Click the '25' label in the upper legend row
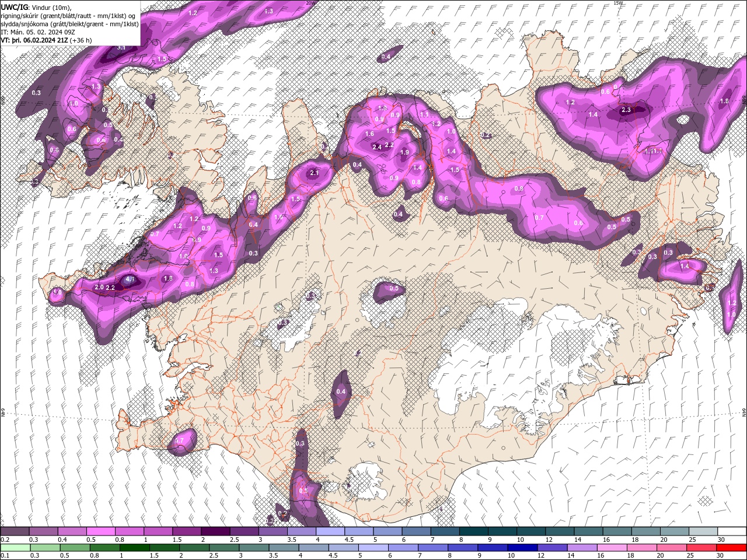This screenshot has height=560, width=747. point(691,540)
